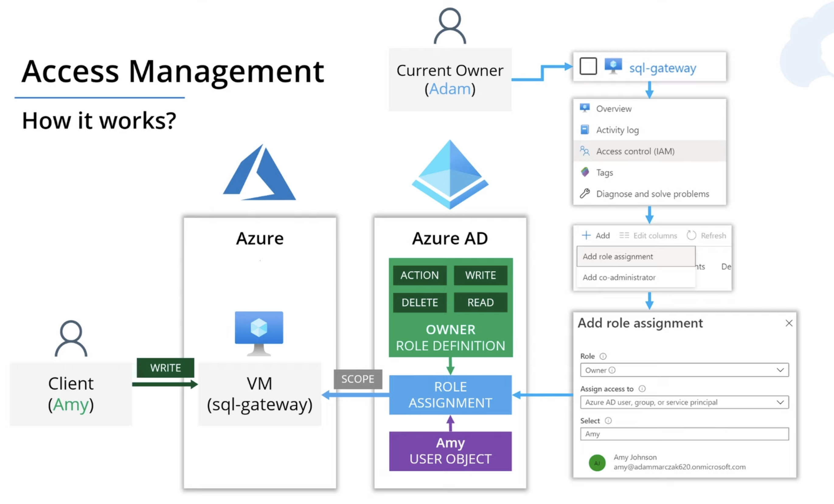This screenshot has width=834, height=504.
Task: Click the OWNER ROLE DEFINITION label
Action: pyautogui.click(x=450, y=338)
